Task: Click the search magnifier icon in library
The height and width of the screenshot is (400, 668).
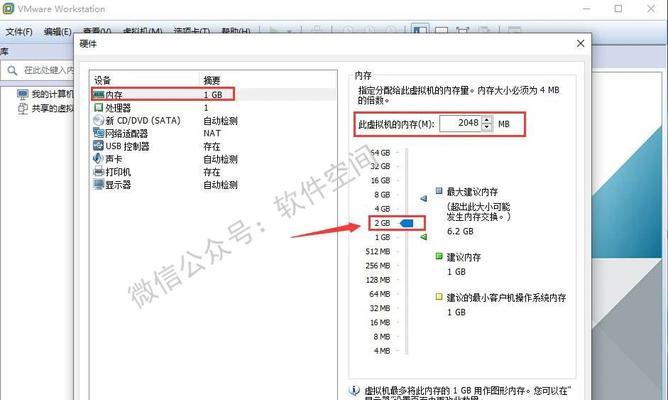Action: click(x=12, y=70)
